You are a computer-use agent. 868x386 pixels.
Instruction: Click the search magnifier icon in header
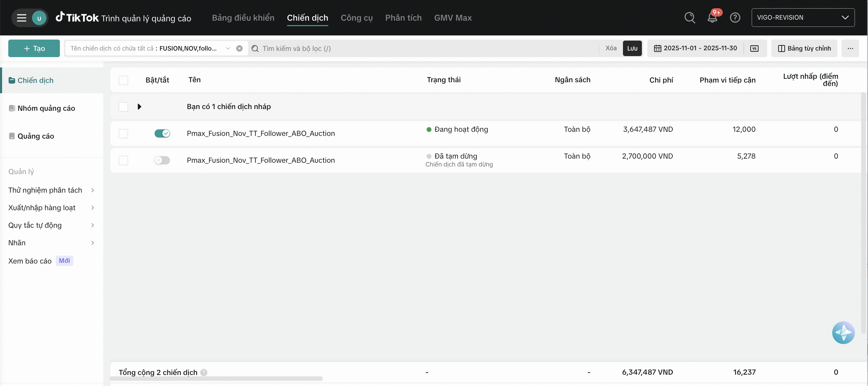pos(690,18)
